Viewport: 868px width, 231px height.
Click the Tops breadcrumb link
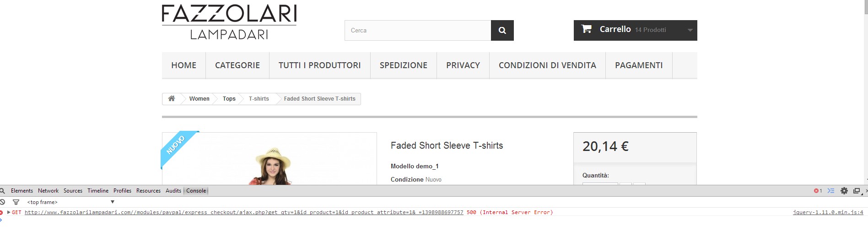tap(229, 98)
